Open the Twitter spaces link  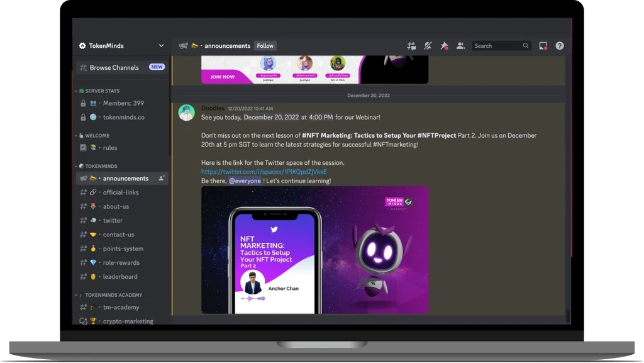coord(264,172)
